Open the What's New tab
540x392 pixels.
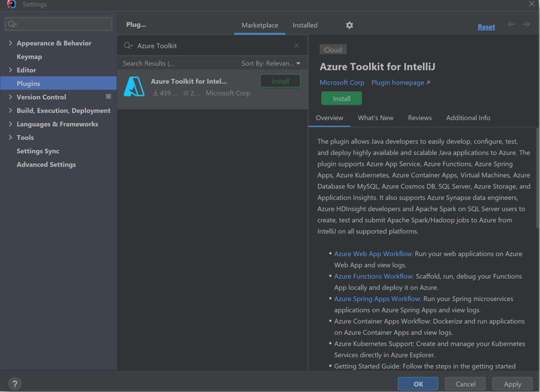[x=375, y=118]
